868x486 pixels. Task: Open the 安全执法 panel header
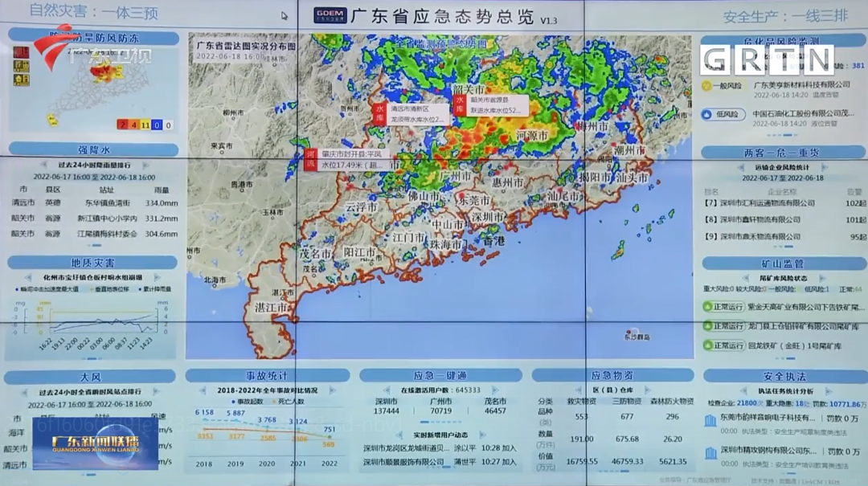pyautogui.click(x=784, y=377)
